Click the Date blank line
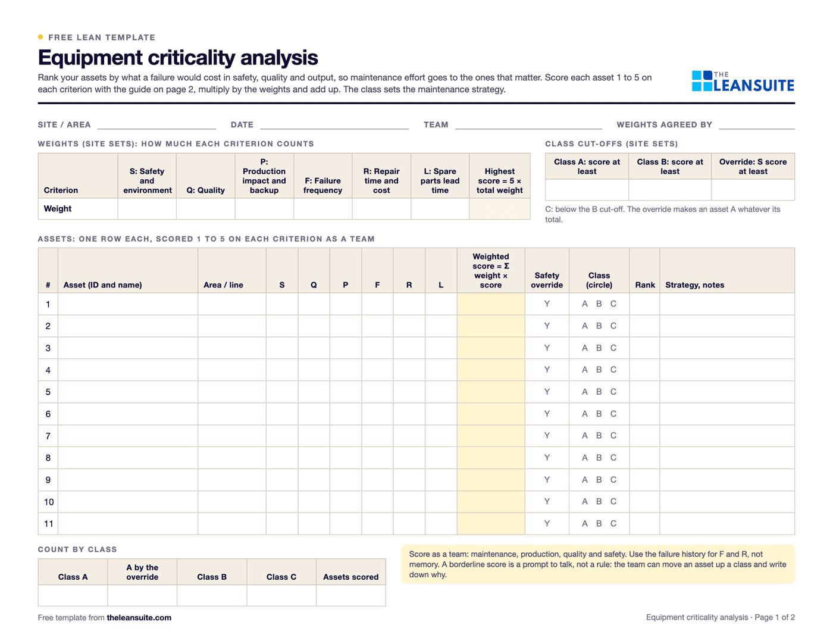 point(334,125)
